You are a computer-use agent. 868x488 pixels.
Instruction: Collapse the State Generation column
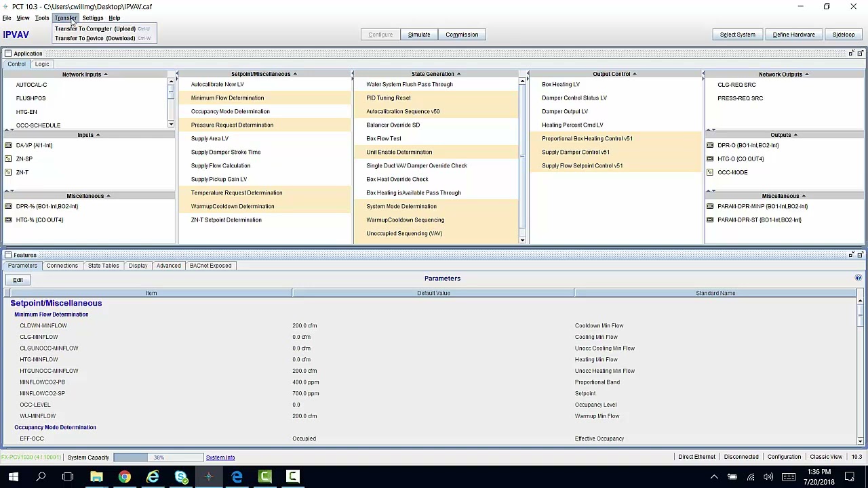pyautogui.click(x=458, y=74)
